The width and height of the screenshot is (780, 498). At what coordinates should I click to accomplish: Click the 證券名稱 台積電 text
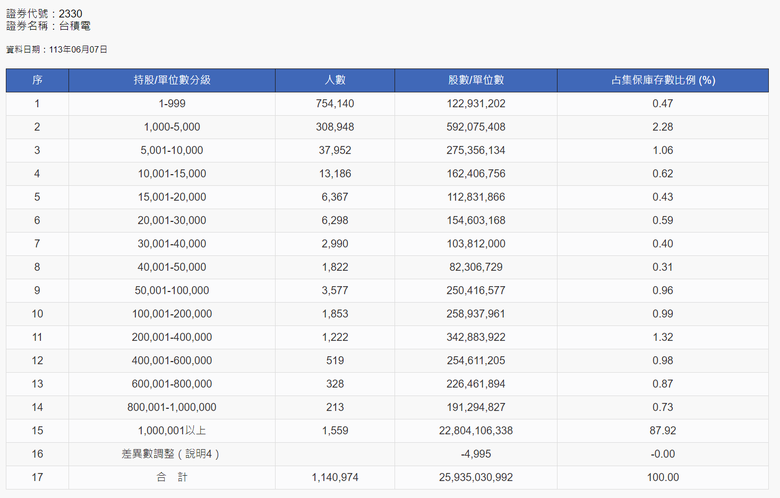coord(48,26)
